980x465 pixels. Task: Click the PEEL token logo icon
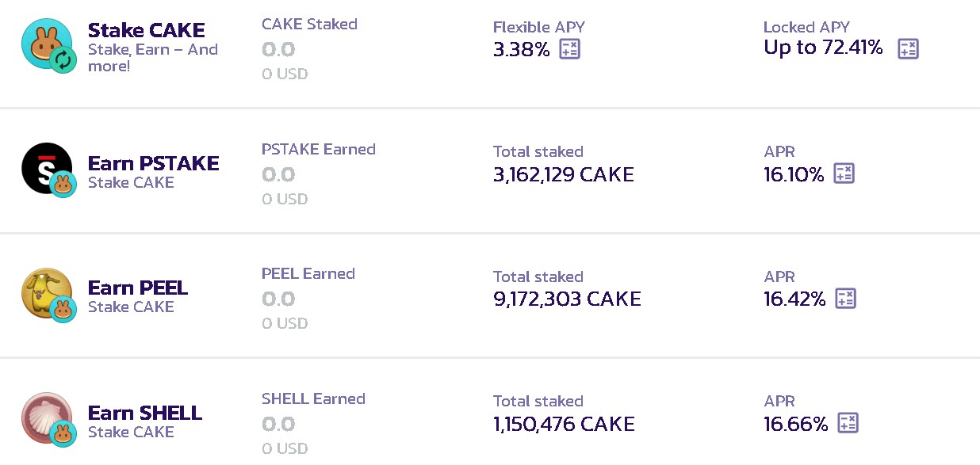click(47, 293)
